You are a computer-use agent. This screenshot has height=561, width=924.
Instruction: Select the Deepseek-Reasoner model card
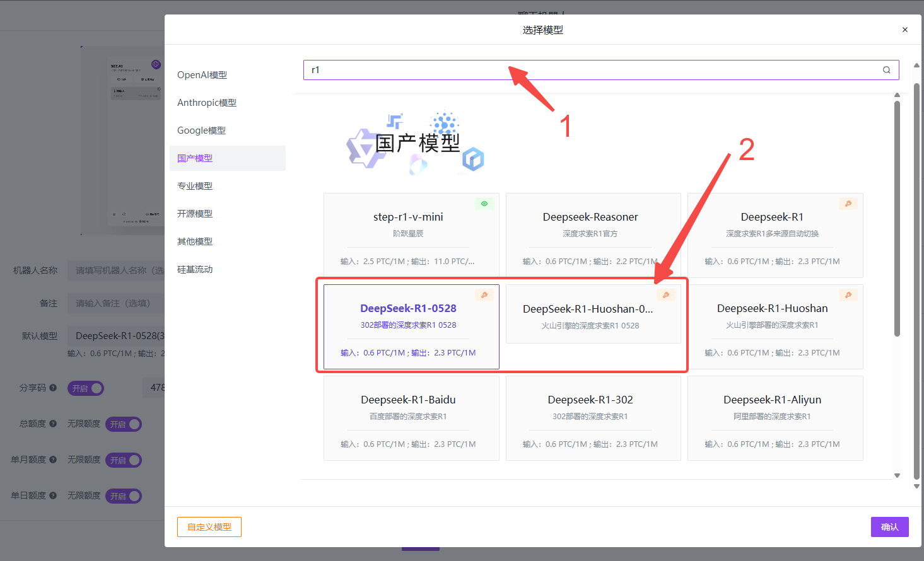[594, 235]
